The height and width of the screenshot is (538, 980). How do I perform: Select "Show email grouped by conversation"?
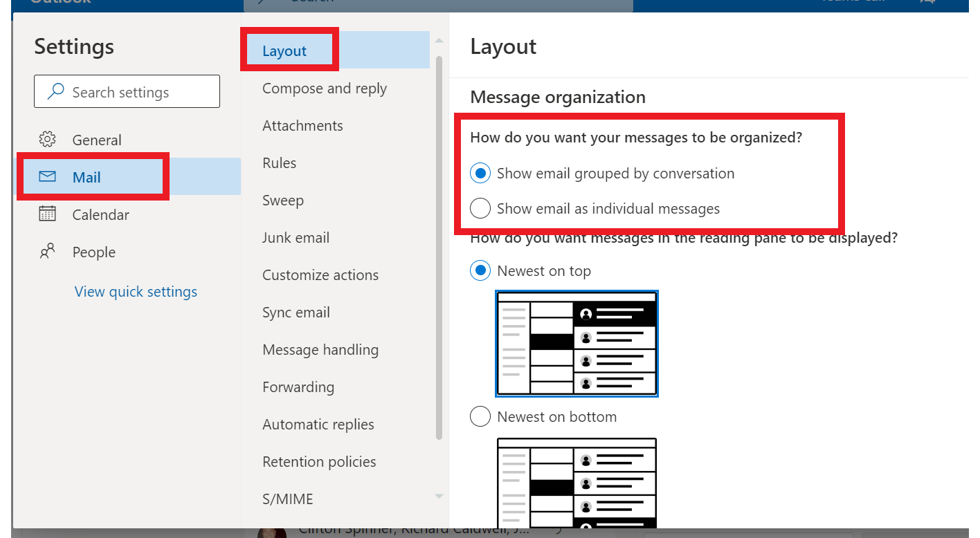(x=480, y=173)
